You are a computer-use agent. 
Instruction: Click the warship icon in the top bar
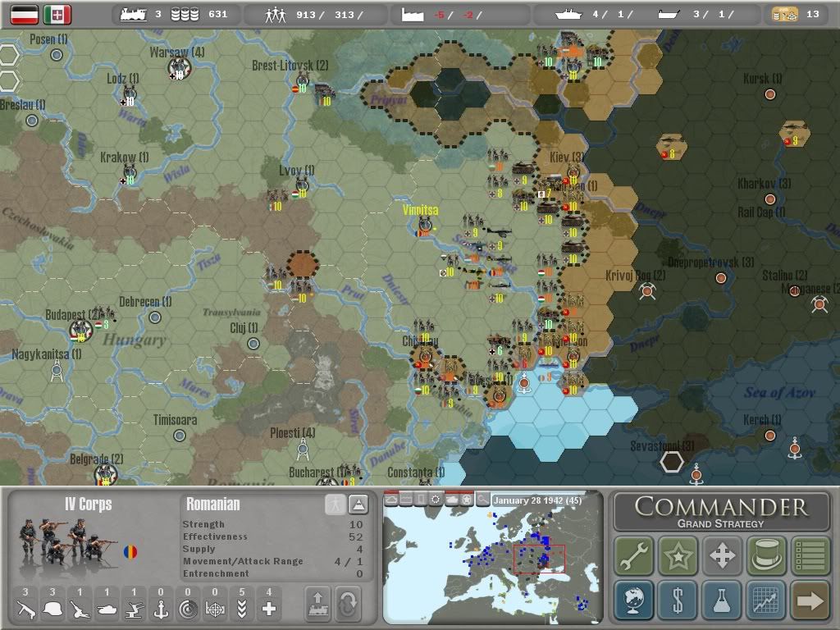(x=568, y=15)
